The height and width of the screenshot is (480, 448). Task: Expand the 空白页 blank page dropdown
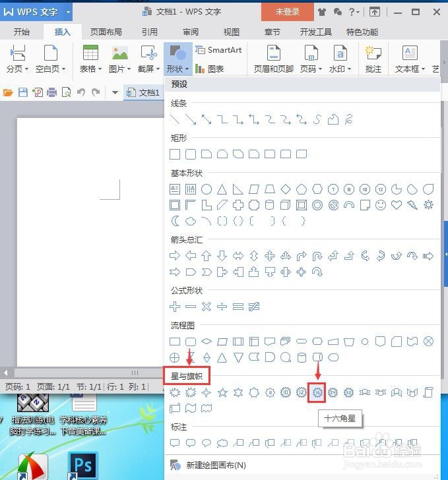[x=51, y=59]
